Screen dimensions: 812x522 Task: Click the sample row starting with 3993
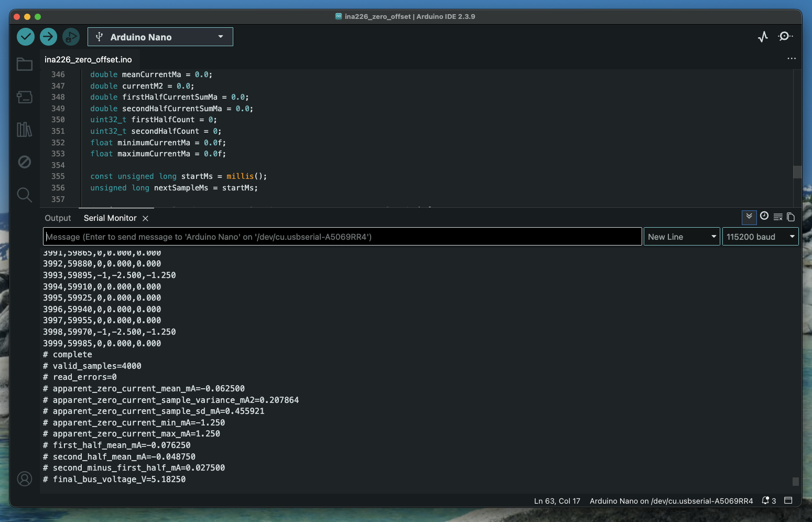click(x=110, y=275)
